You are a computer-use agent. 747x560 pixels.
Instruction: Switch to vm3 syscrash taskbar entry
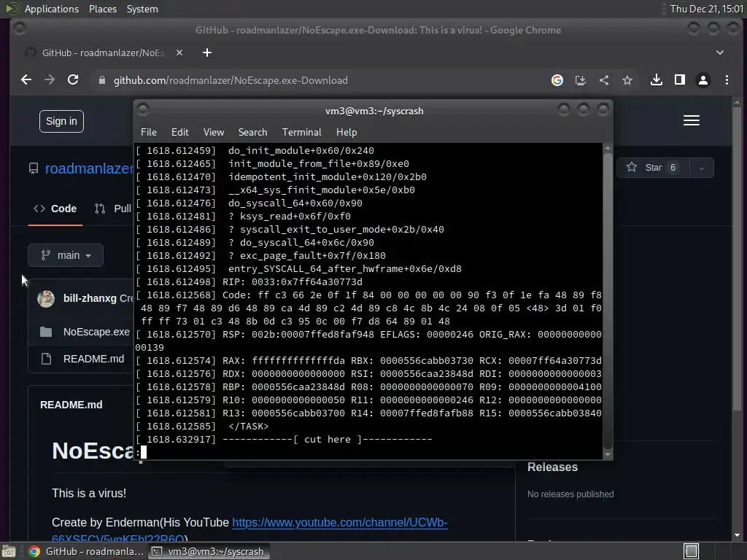(208, 551)
